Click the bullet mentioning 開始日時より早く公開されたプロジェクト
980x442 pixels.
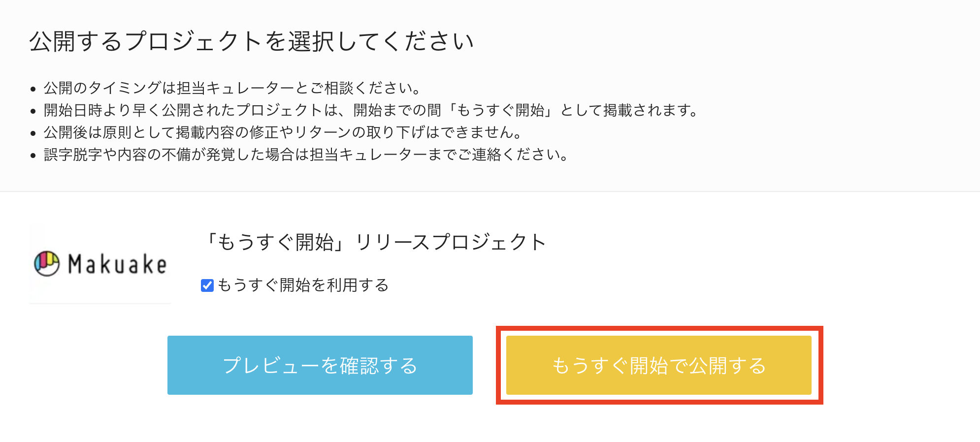click(371, 110)
